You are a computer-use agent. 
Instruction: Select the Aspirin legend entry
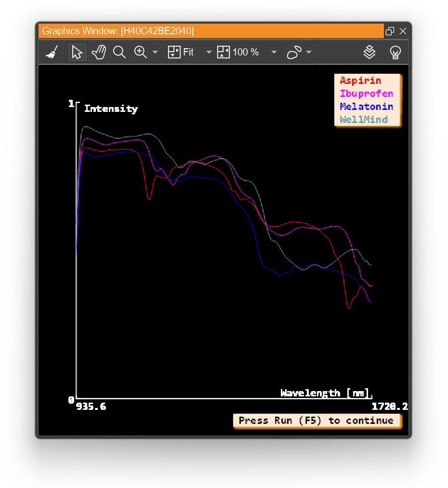click(360, 81)
